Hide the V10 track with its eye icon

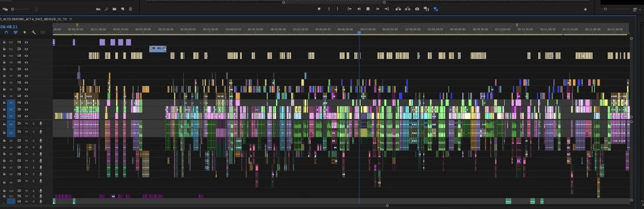[26, 56]
